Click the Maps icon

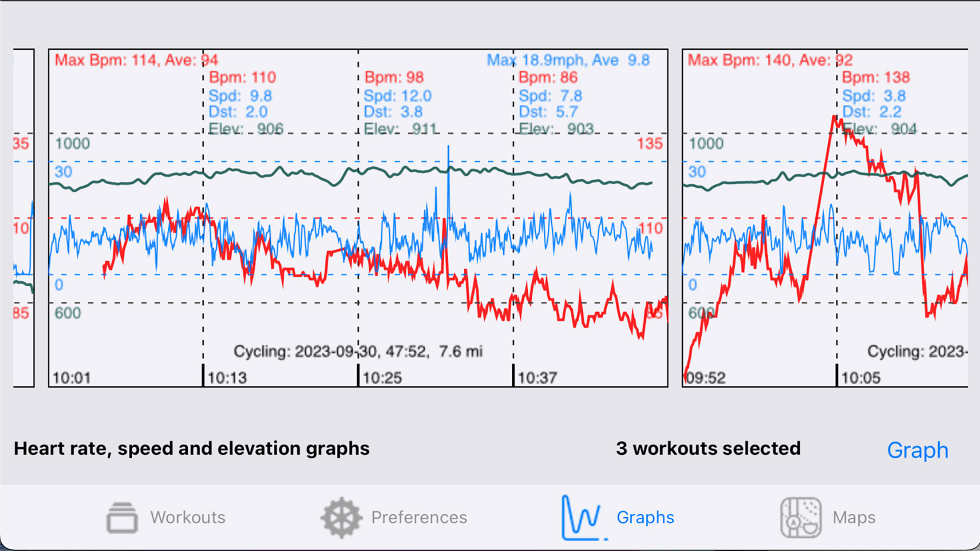click(801, 517)
